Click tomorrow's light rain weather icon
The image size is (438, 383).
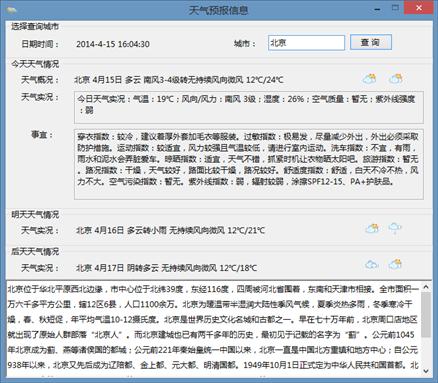395,229
